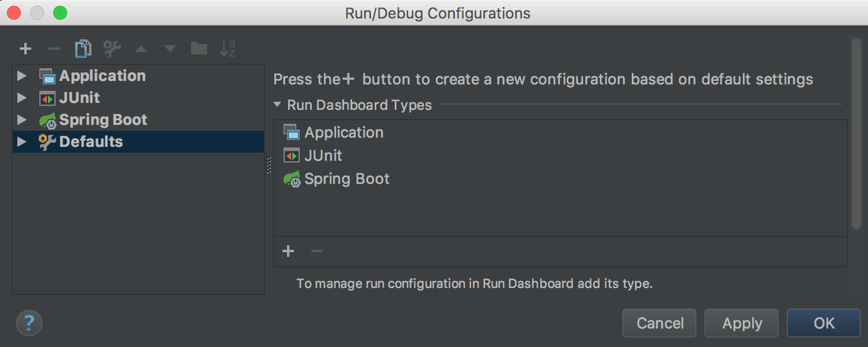This screenshot has height=347, width=868.
Task: Click the add new configuration plus icon
Action: click(x=25, y=49)
